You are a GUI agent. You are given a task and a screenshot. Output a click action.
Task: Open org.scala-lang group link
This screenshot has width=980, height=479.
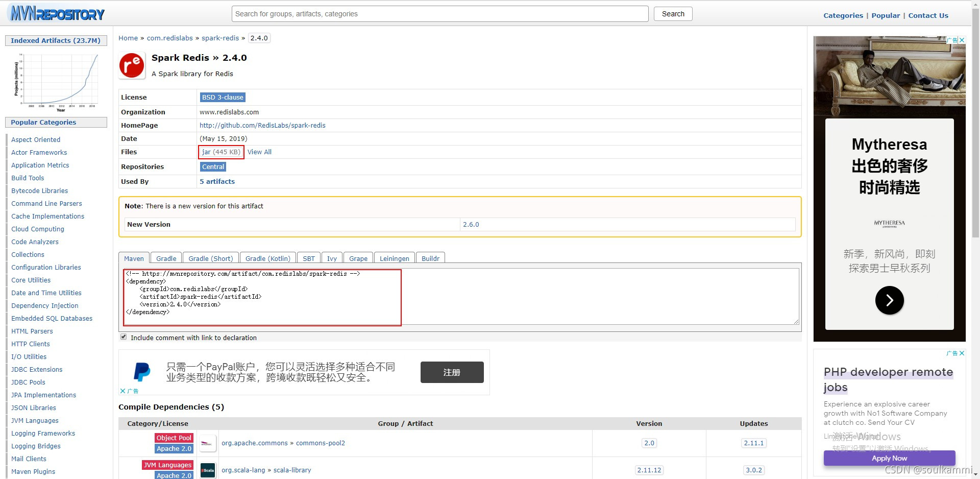pos(243,470)
